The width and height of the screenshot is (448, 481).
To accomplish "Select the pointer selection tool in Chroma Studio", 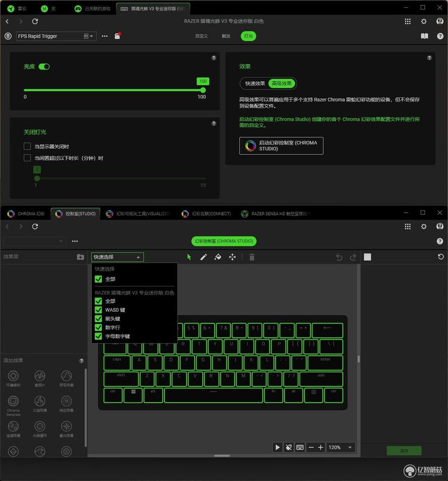I will [x=189, y=257].
